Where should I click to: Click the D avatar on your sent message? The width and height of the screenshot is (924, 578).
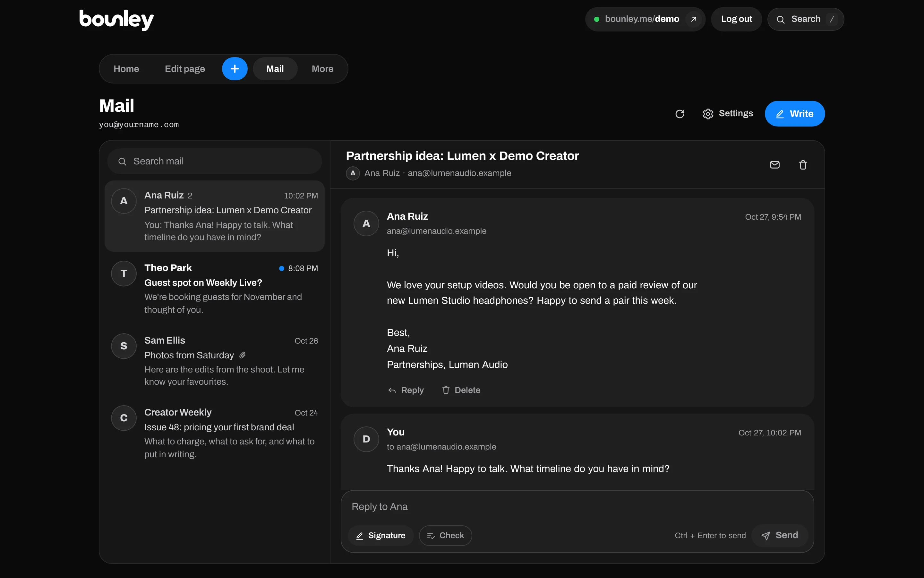tap(366, 439)
